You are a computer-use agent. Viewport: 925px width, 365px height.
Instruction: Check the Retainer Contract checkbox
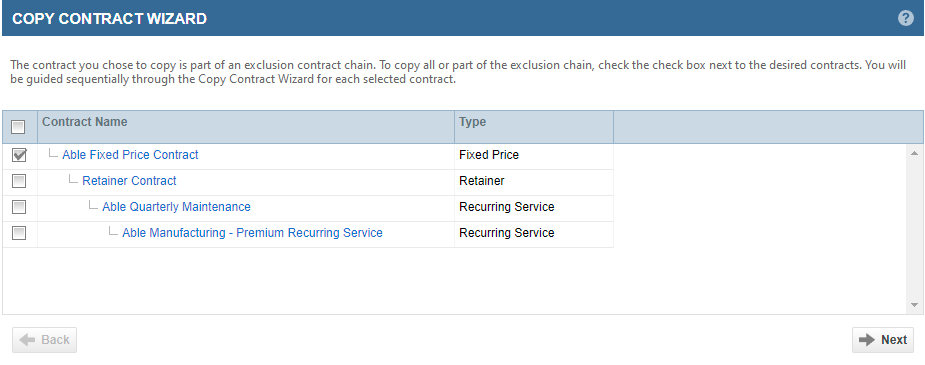19,181
